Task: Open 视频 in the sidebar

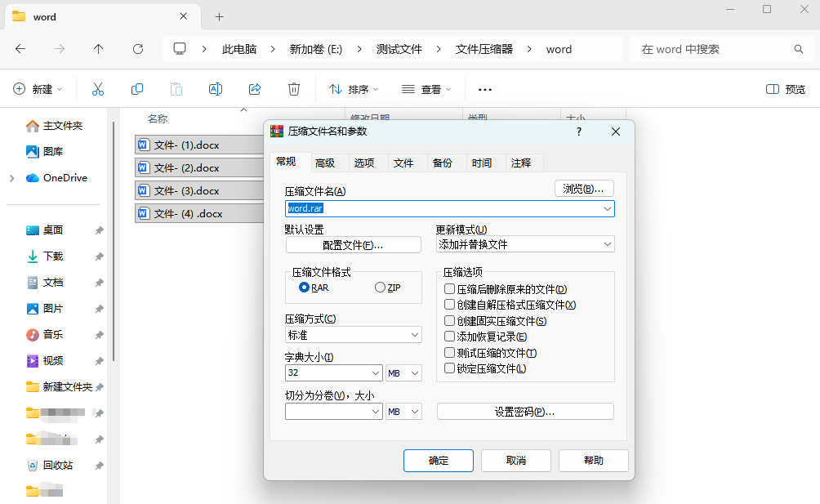Action: point(45,361)
